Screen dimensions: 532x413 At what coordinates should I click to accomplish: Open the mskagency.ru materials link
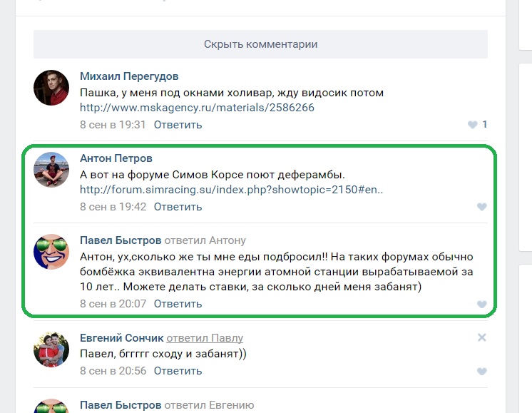click(x=197, y=108)
